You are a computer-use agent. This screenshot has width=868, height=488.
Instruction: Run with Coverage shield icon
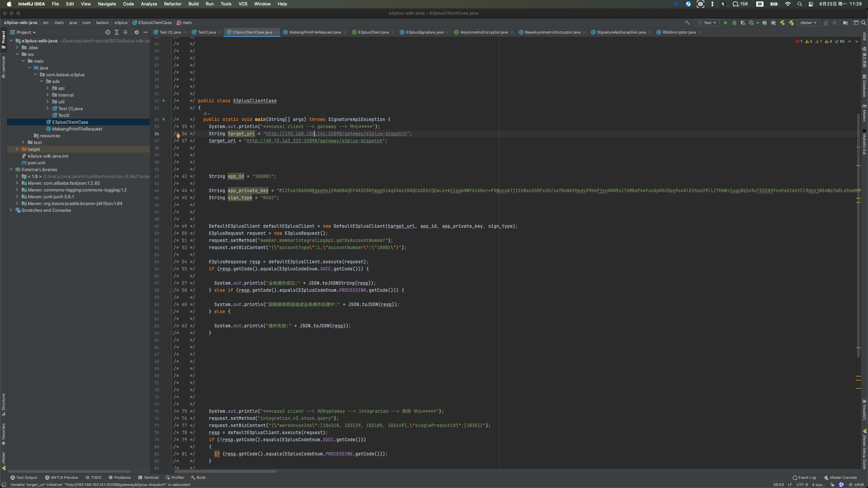point(743,23)
